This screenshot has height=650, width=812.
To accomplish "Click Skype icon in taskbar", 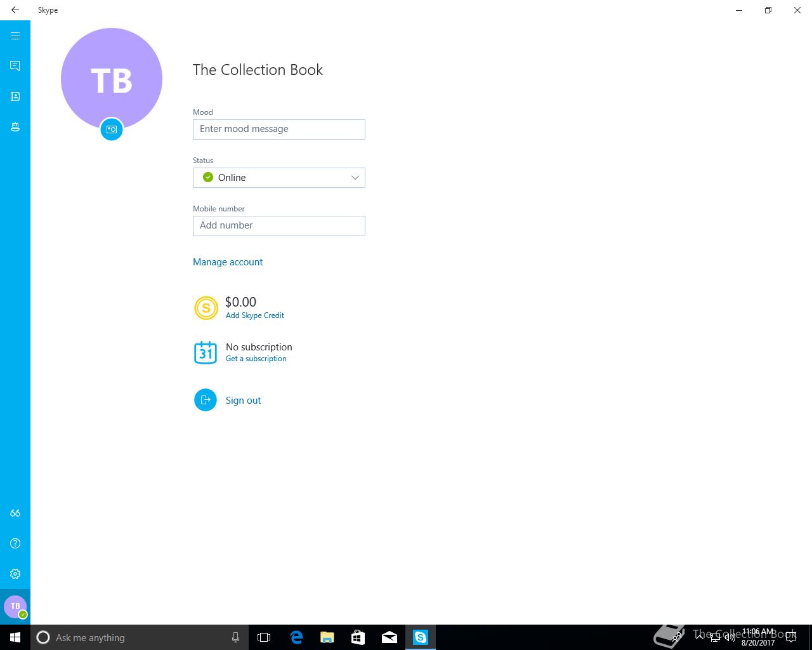I will [421, 637].
